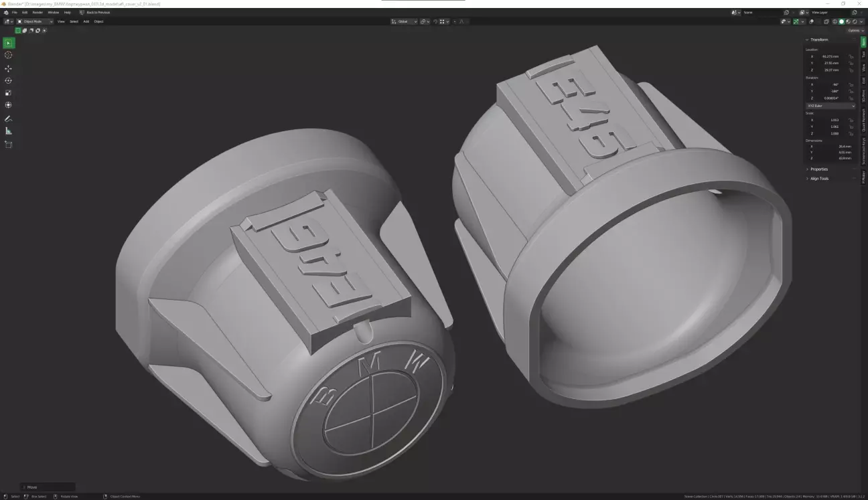Activate the Cursor tool
The height and width of the screenshot is (500, 868).
coord(9,56)
